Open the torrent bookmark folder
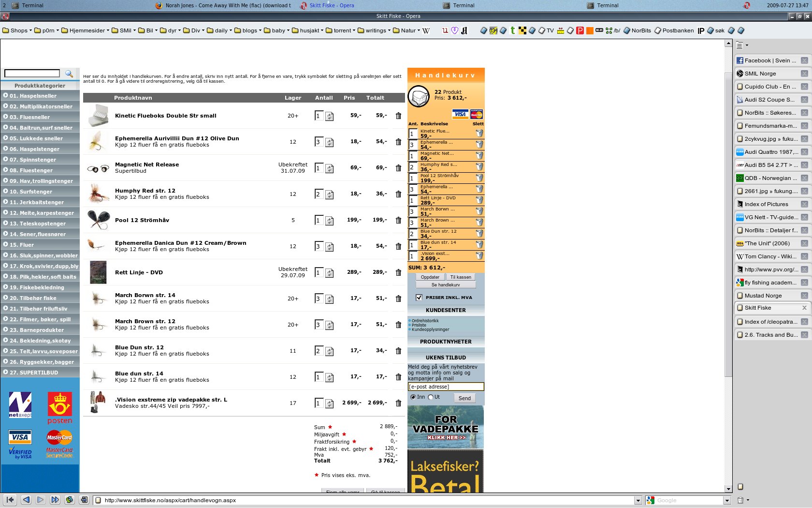The image size is (812, 508). click(x=341, y=30)
